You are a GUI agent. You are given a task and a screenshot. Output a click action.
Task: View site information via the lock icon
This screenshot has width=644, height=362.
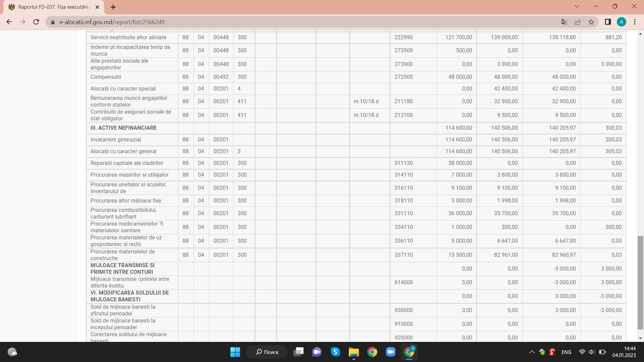coord(53,22)
